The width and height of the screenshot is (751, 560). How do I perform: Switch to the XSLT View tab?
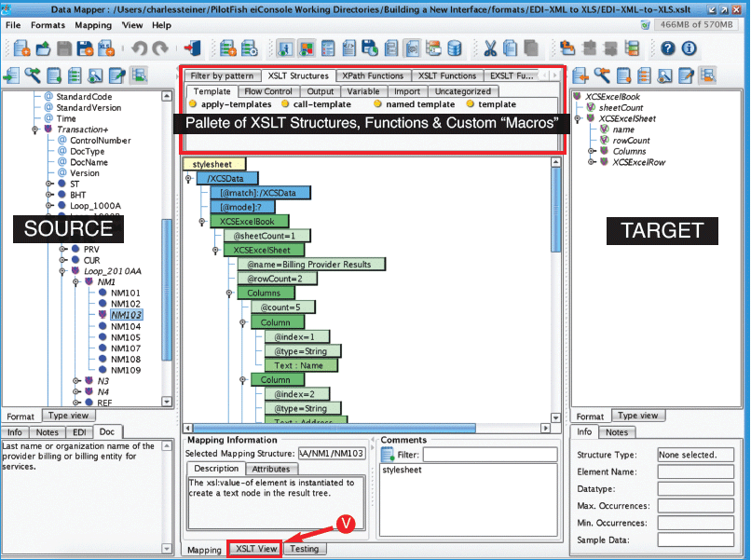point(256,549)
